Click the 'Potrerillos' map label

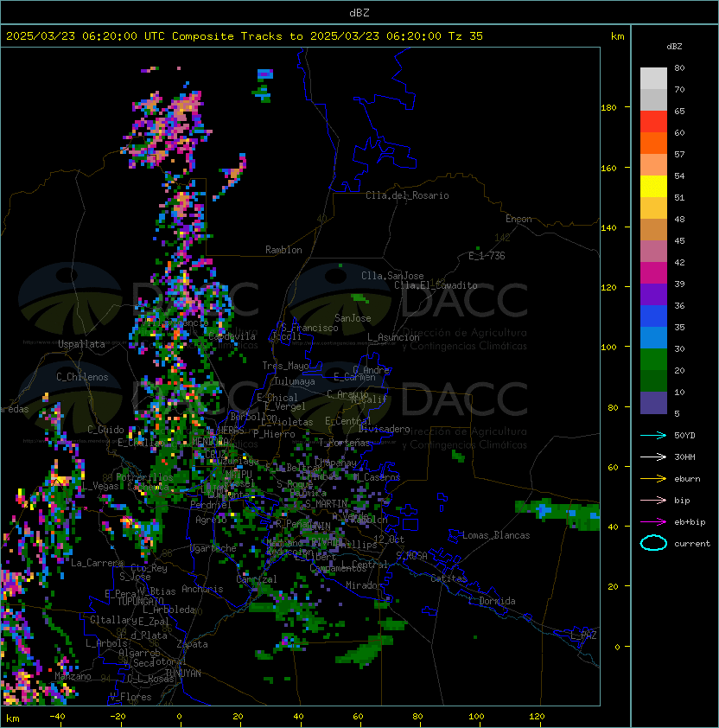(x=144, y=477)
